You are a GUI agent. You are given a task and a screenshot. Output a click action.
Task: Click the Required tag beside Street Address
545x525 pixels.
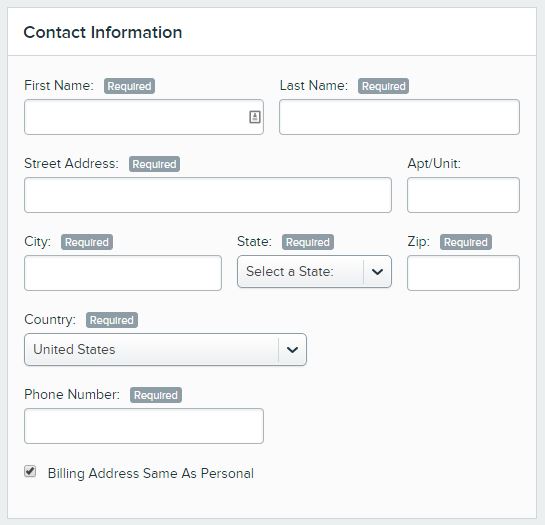154,164
